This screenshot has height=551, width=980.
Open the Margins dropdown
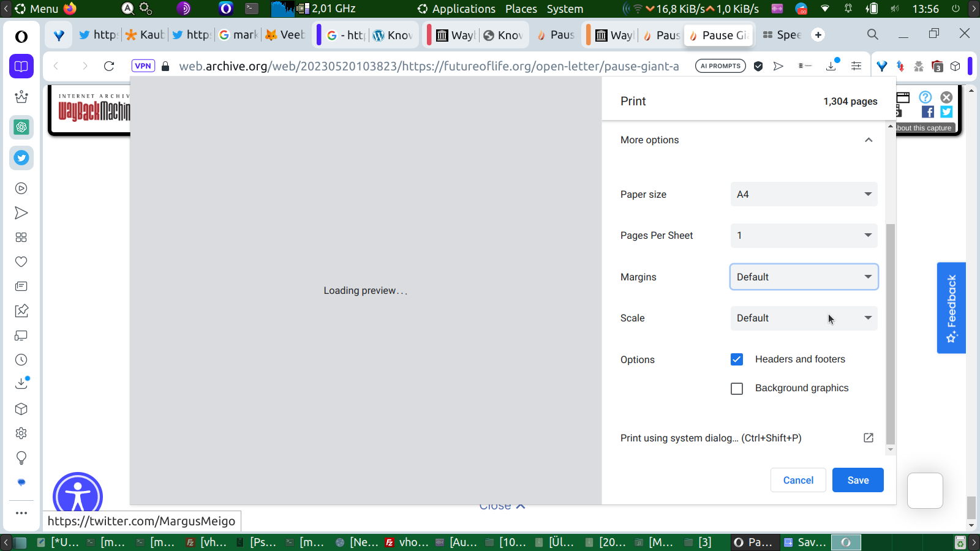(x=804, y=277)
